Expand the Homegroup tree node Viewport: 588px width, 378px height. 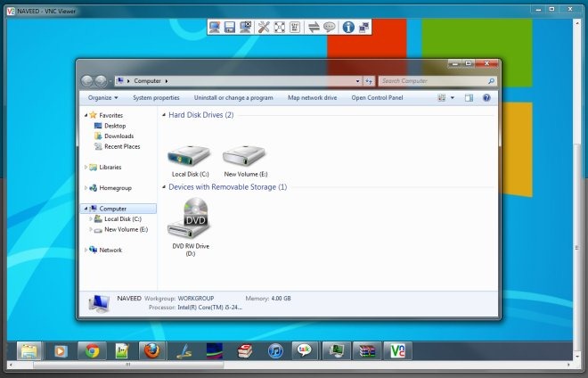86,188
